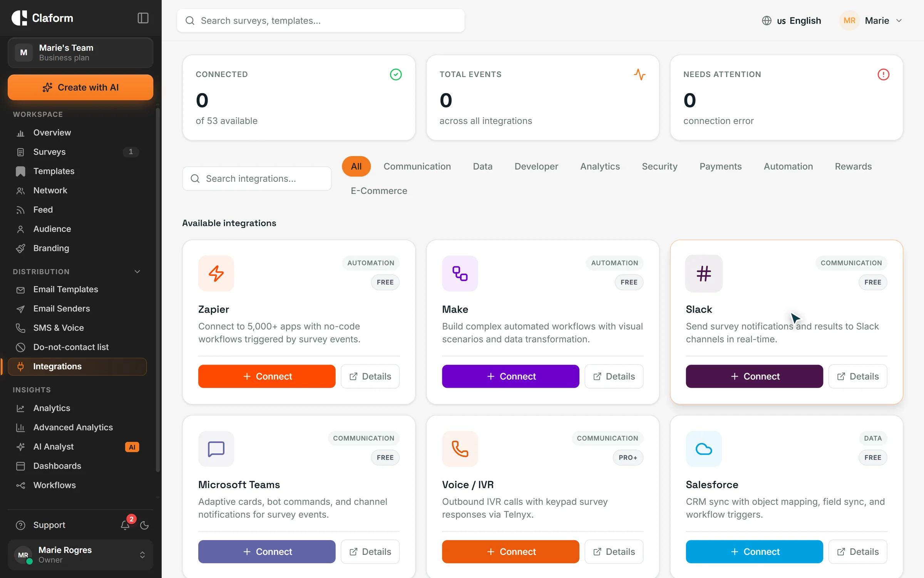Viewport: 924px width, 578px height.
Task: Expand Marie Rogres account switcher
Action: [x=80, y=555]
